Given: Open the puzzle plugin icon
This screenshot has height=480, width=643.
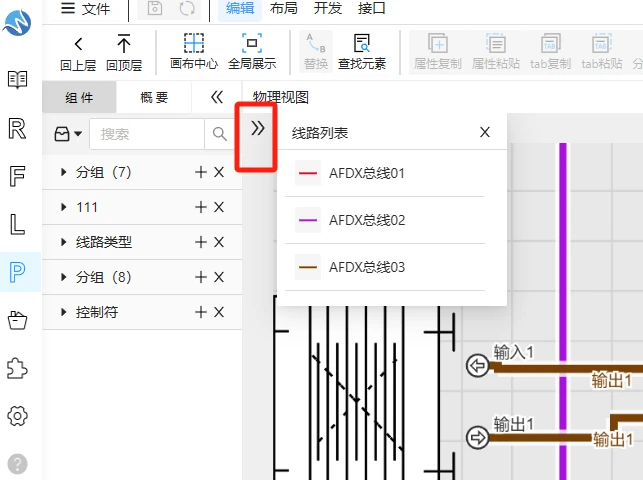Looking at the screenshot, I should click(x=17, y=368).
